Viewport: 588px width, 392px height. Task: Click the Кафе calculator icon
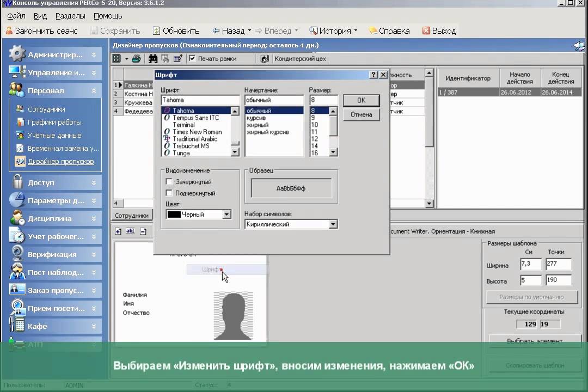click(x=17, y=325)
